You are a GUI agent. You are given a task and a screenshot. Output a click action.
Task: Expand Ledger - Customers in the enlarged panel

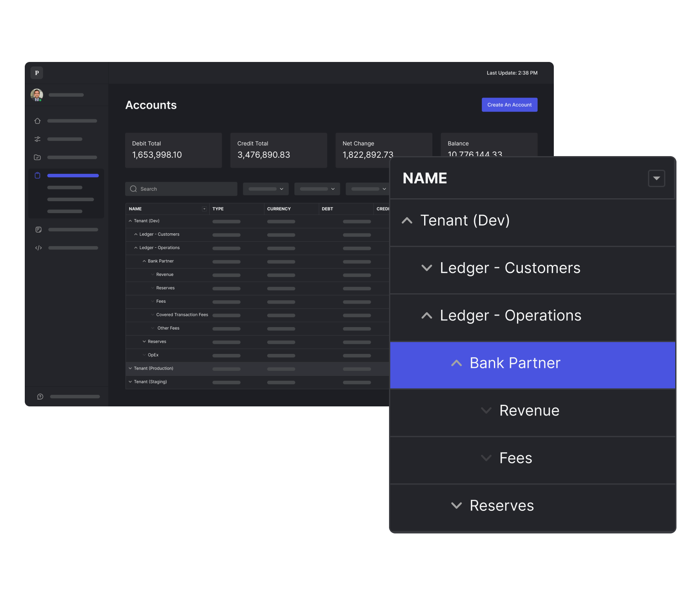pyautogui.click(x=427, y=268)
